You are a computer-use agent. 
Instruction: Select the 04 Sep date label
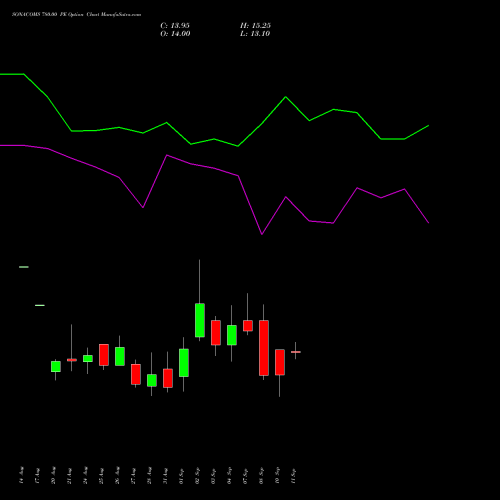[230, 476]
